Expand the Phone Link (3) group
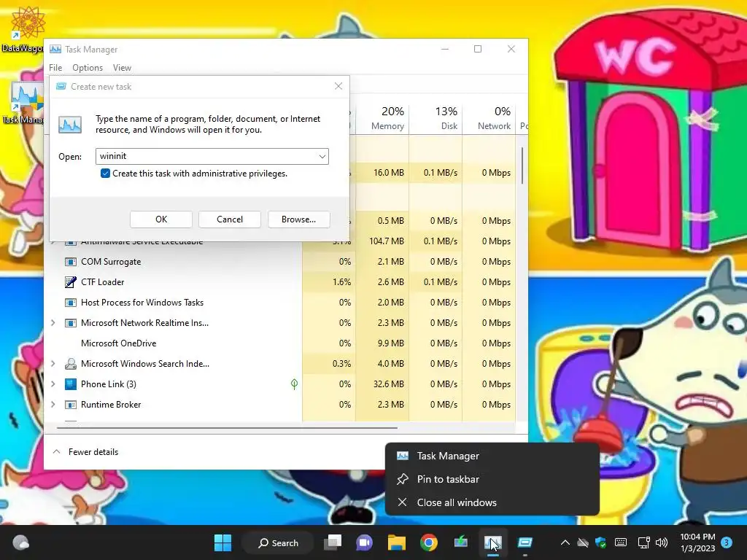 pos(53,384)
